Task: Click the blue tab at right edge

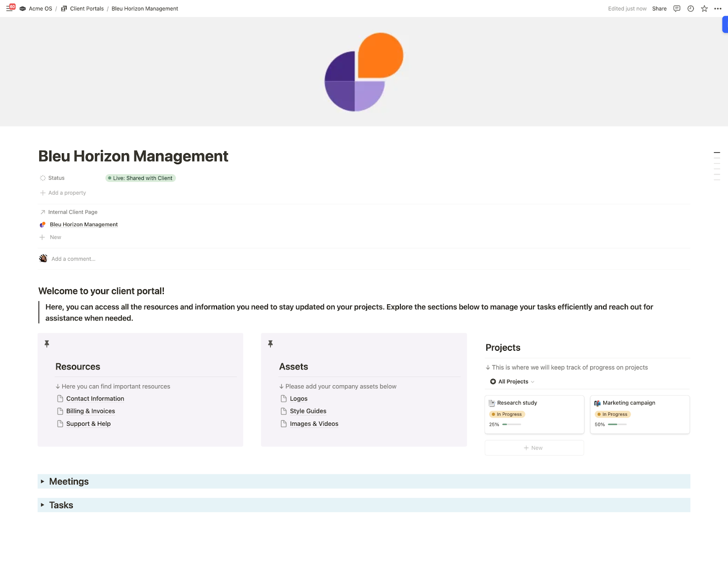Action: [x=725, y=25]
